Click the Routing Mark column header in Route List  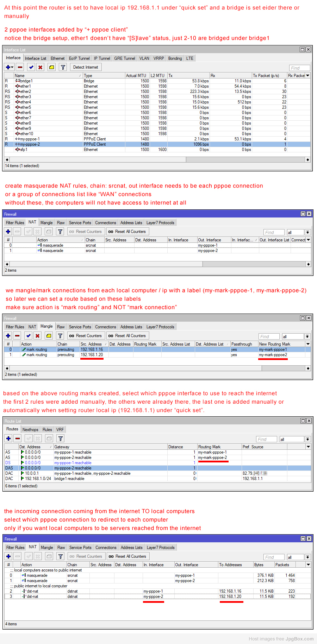219,447
